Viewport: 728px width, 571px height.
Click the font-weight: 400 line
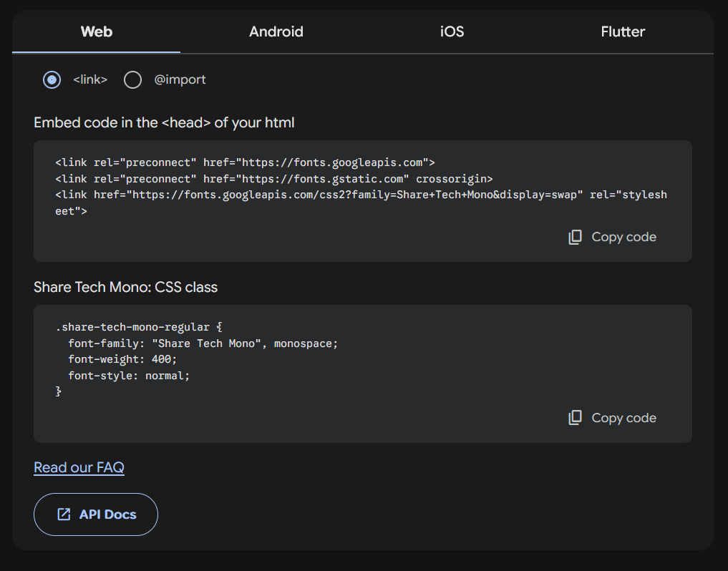[x=122, y=359]
